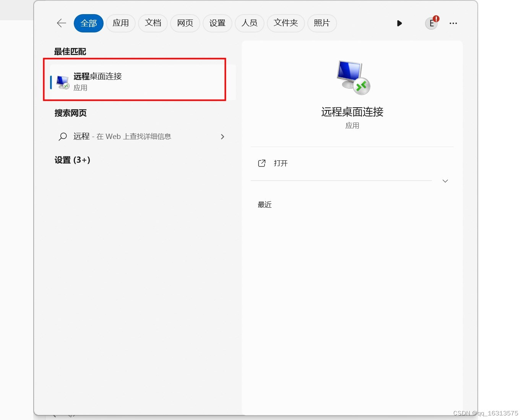This screenshot has width=524, height=420.
Task: Open the three-dot more options menu
Action: coord(453,23)
